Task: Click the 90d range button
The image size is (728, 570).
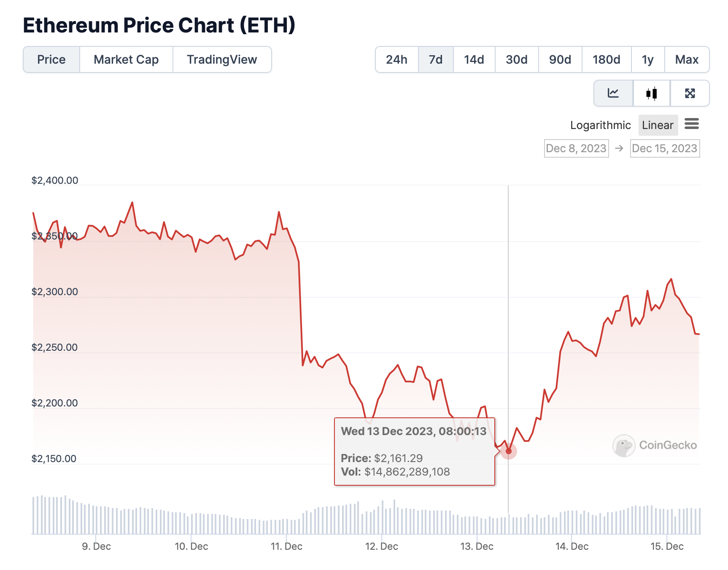Action: tap(560, 59)
